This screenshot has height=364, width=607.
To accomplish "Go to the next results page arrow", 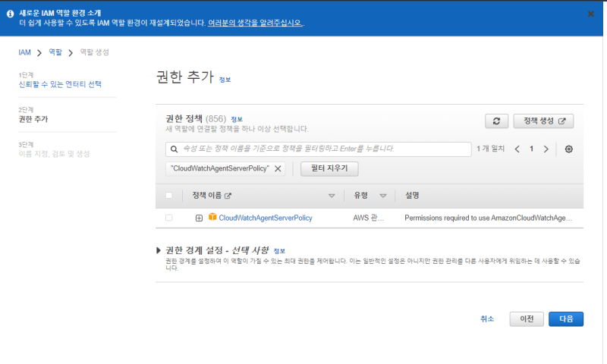I will (x=546, y=149).
